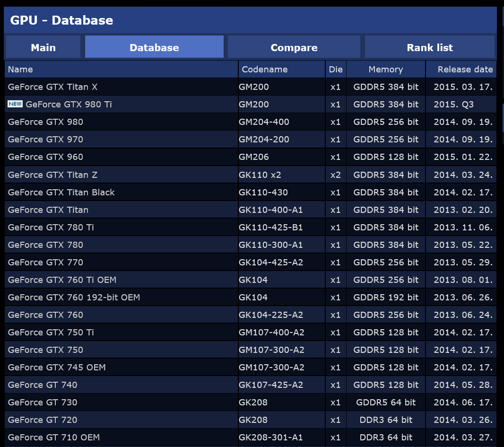This screenshot has width=504, height=447.
Task: Click GDDR5 64 bit memory cell
Action: point(386,403)
